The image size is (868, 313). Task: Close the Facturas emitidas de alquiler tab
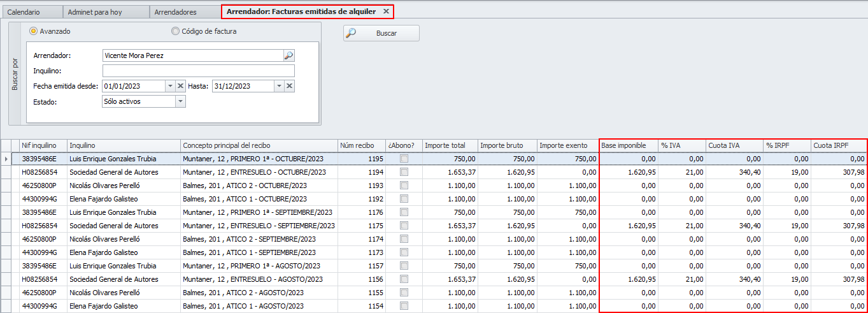point(386,11)
